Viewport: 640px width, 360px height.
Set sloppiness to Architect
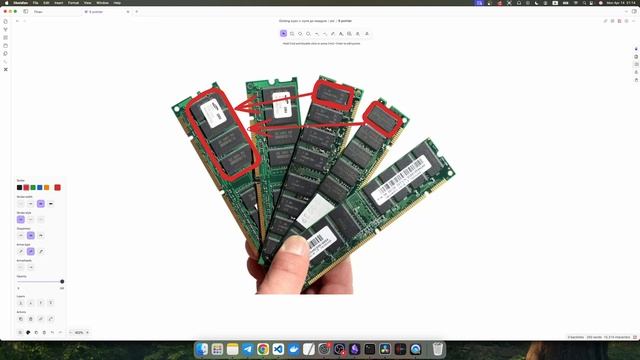[x=21, y=236]
